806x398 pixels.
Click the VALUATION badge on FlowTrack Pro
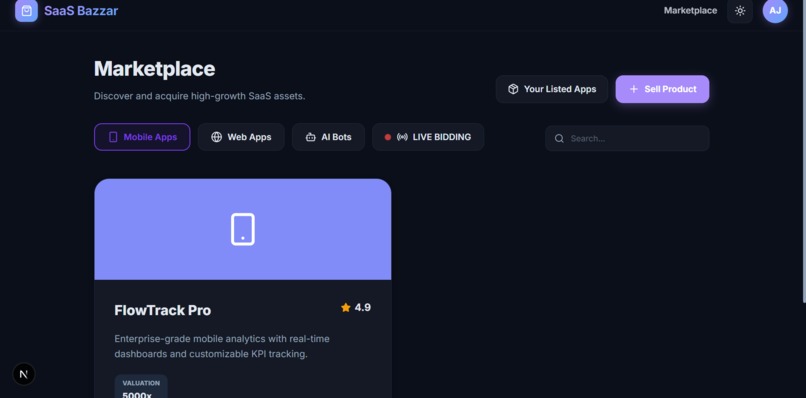click(141, 387)
